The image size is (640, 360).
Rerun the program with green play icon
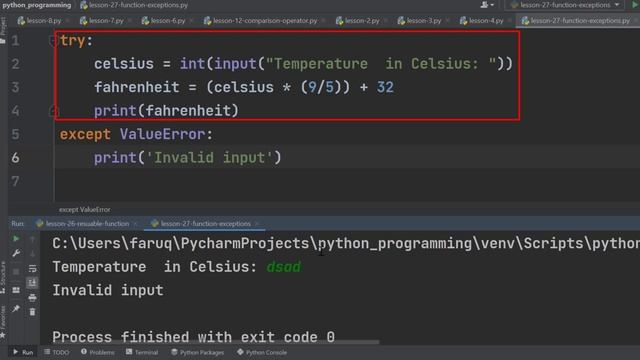(16, 239)
